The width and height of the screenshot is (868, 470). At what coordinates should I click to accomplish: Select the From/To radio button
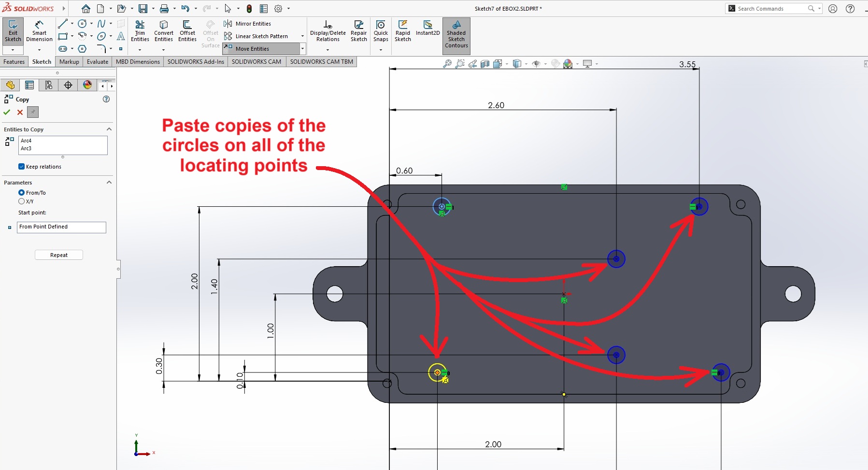click(22, 193)
